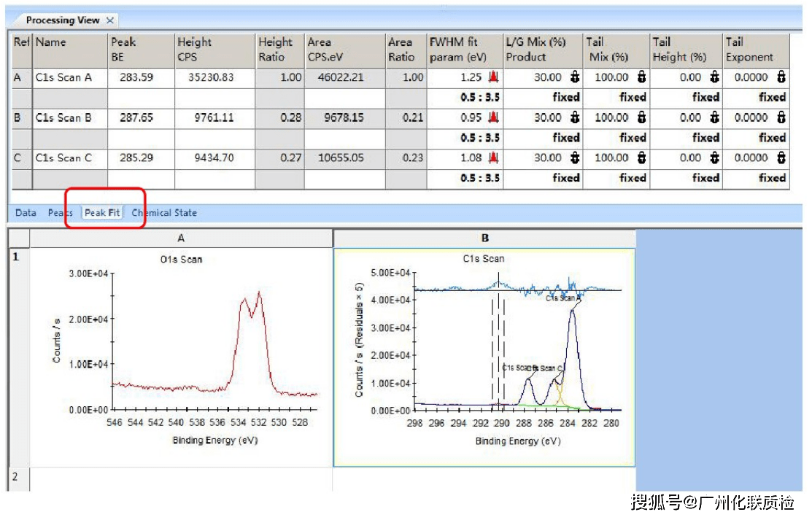The image size is (812, 520).
Task: Click column header B in the spectrum grid
Action: tap(484, 238)
